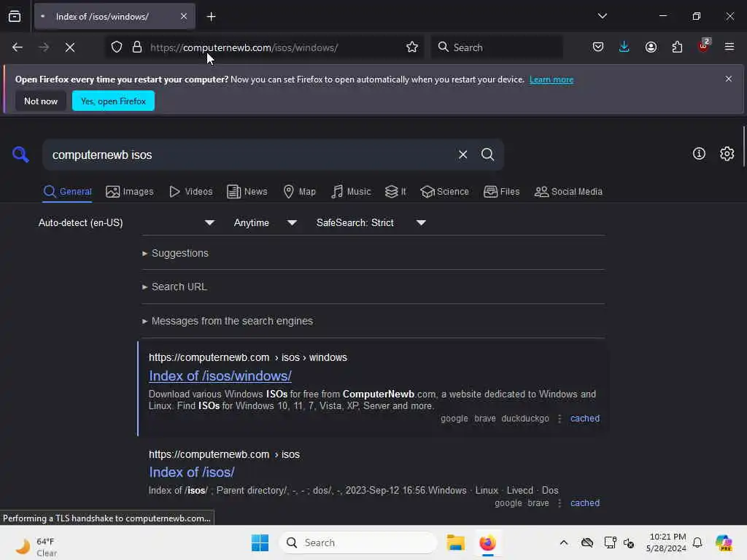Open the Index of /isos/ result
Image resolution: width=747 pixels, height=560 pixels.
click(x=192, y=472)
